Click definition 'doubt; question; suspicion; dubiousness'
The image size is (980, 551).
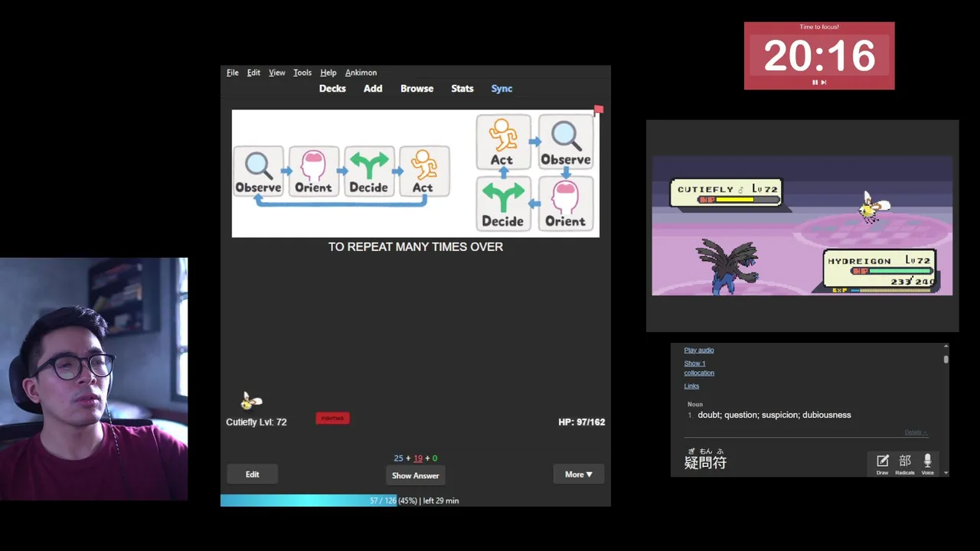pos(774,415)
